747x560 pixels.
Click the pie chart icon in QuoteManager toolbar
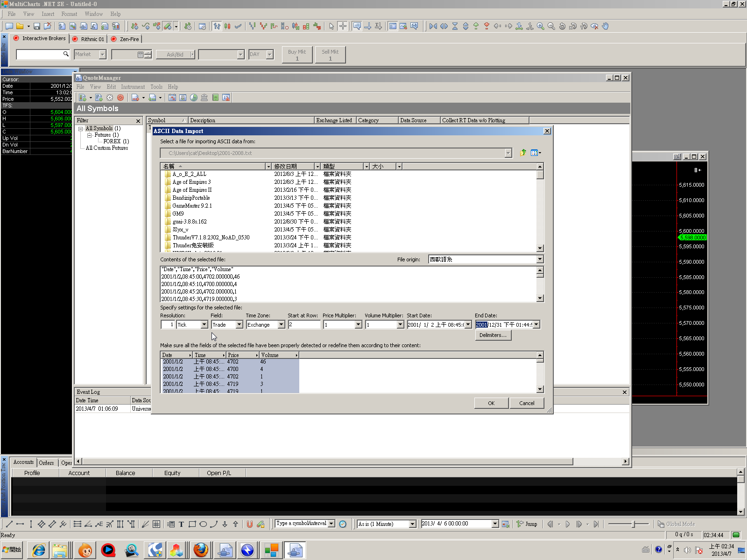(194, 98)
